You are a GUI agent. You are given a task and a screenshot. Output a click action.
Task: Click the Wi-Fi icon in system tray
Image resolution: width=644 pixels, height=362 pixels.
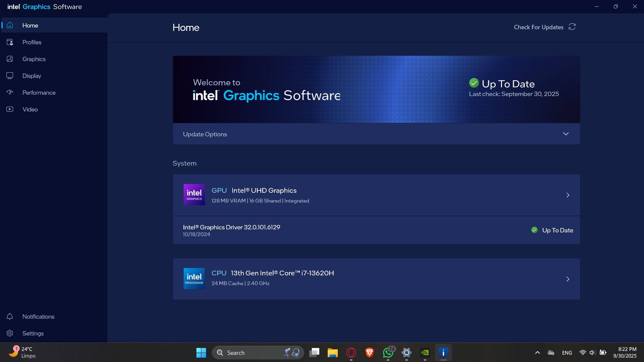(x=583, y=353)
